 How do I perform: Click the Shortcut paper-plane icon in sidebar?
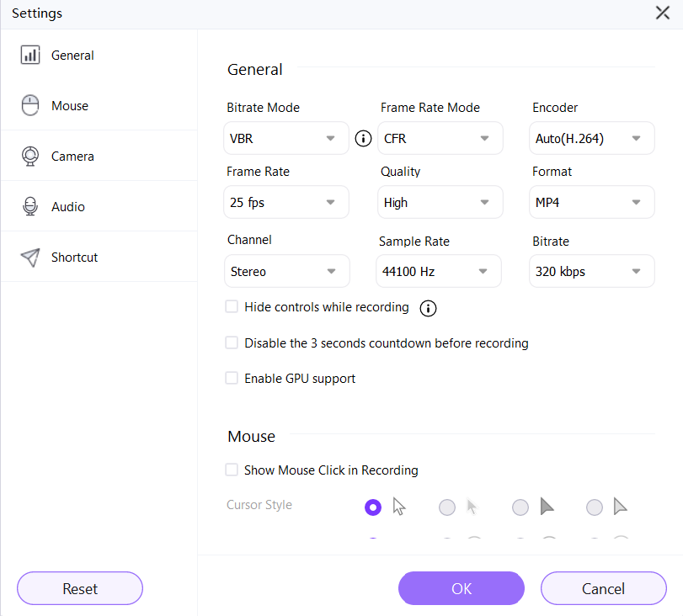30,258
